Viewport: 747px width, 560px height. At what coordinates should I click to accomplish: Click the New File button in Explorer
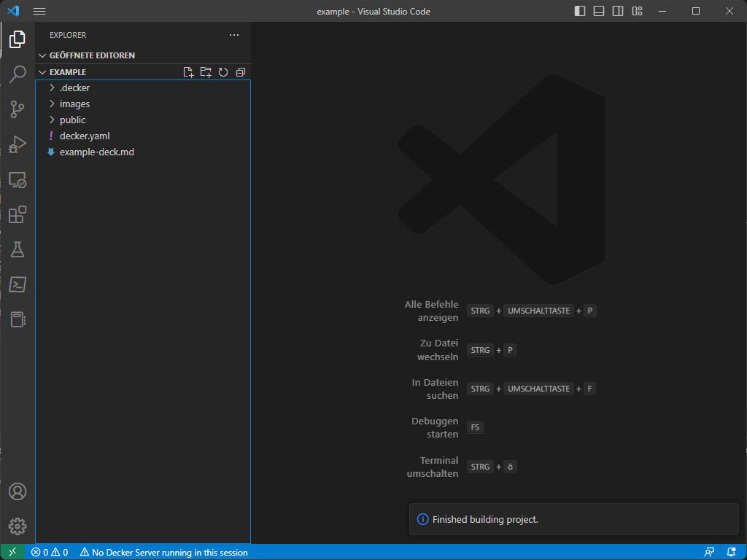188,71
